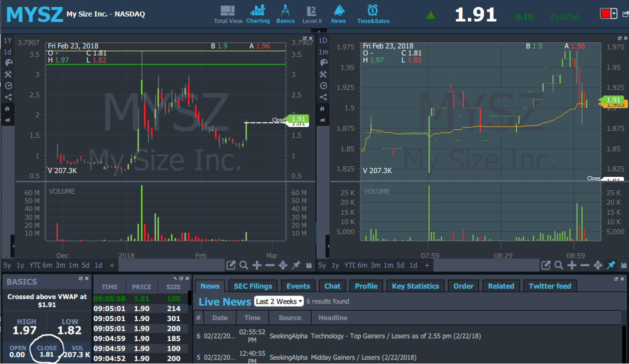Viewport: 629px width, 364px height.
Task: Save left chart with floppy icon
Action: 308,265
